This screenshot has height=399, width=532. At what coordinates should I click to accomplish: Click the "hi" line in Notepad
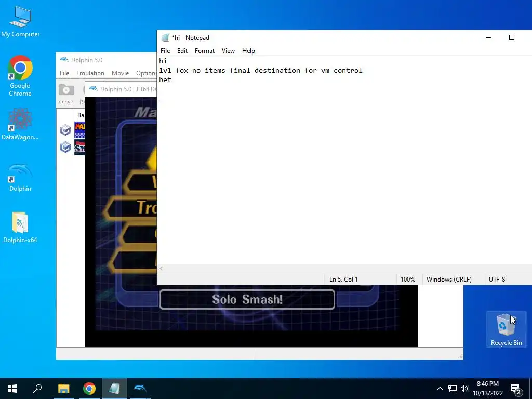coord(163,61)
